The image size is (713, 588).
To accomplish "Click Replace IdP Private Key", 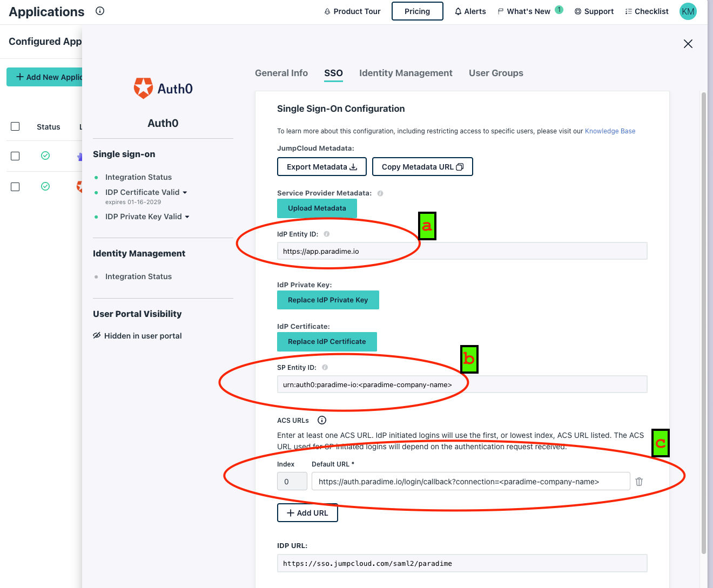I will click(328, 300).
